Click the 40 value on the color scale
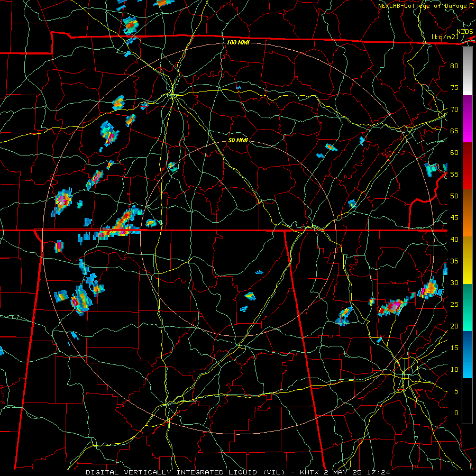This screenshot has width=476, height=476. click(454, 239)
